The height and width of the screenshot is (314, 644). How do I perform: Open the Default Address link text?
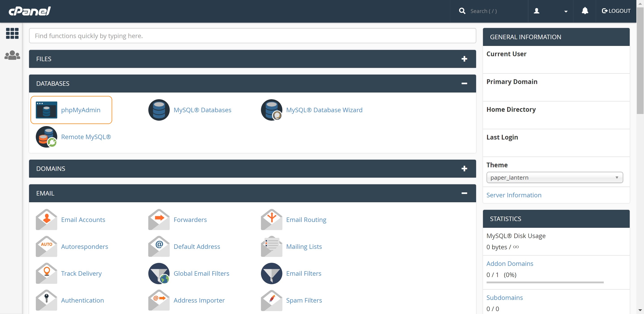point(197,246)
